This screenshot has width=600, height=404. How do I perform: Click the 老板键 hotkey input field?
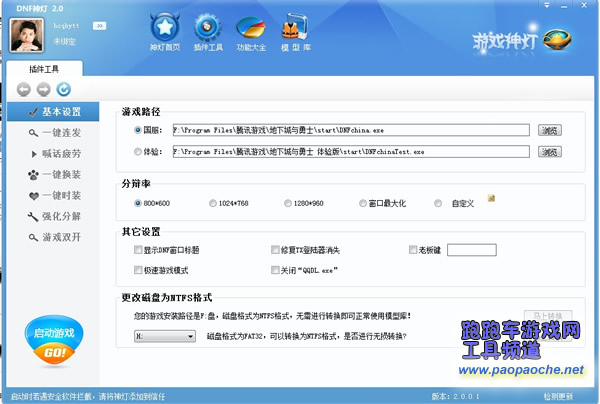click(472, 250)
